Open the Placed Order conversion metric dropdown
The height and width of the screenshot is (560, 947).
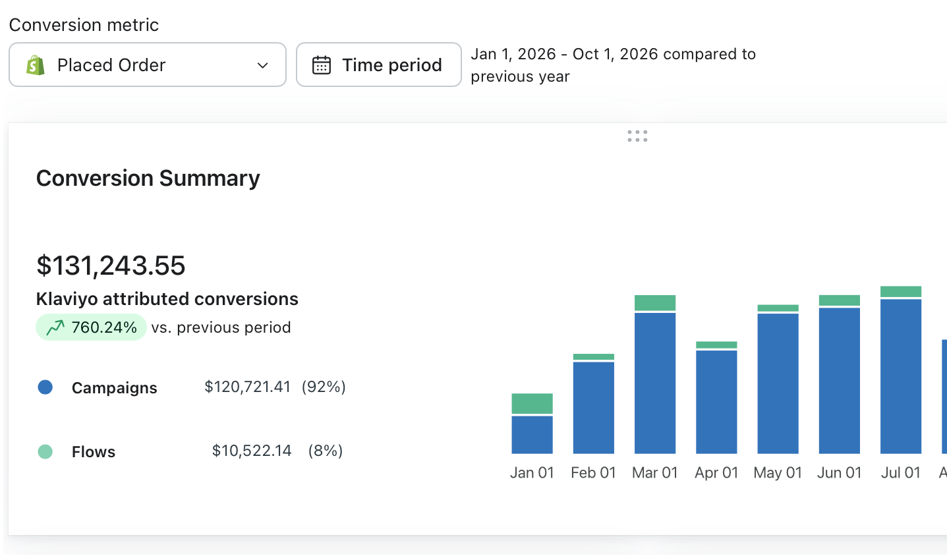tap(148, 65)
